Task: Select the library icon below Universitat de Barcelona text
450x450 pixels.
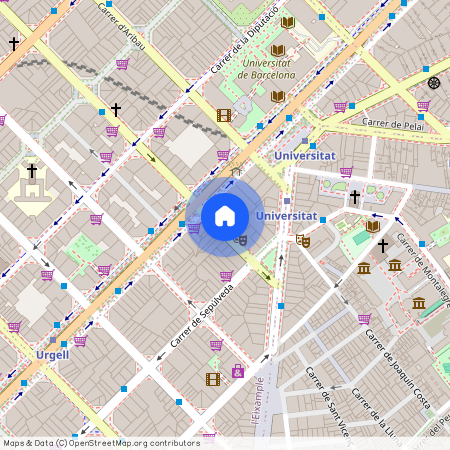Action: pyautogui.click(x=278, y=96)
